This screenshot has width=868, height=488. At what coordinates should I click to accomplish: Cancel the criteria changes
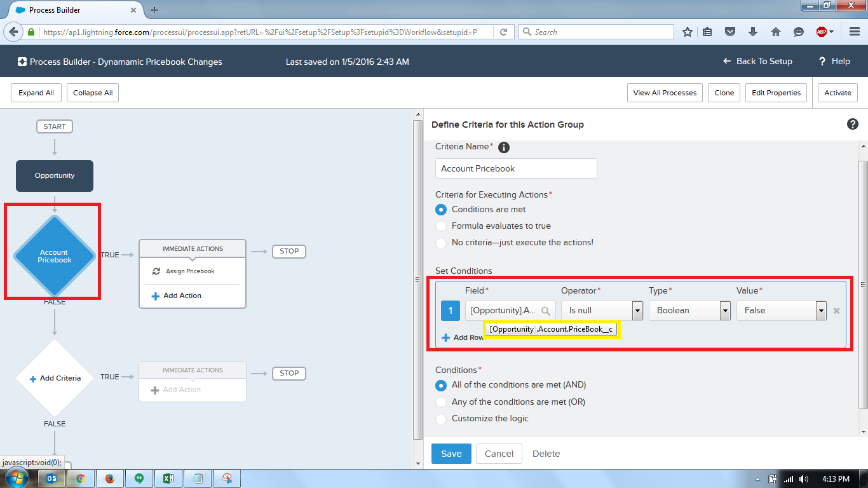pos(499,454)
